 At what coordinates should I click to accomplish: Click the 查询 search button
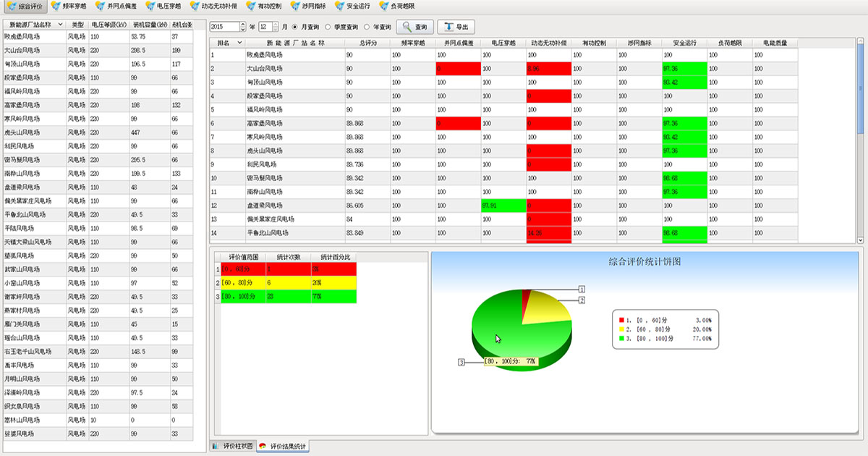[x=414, y=27]
